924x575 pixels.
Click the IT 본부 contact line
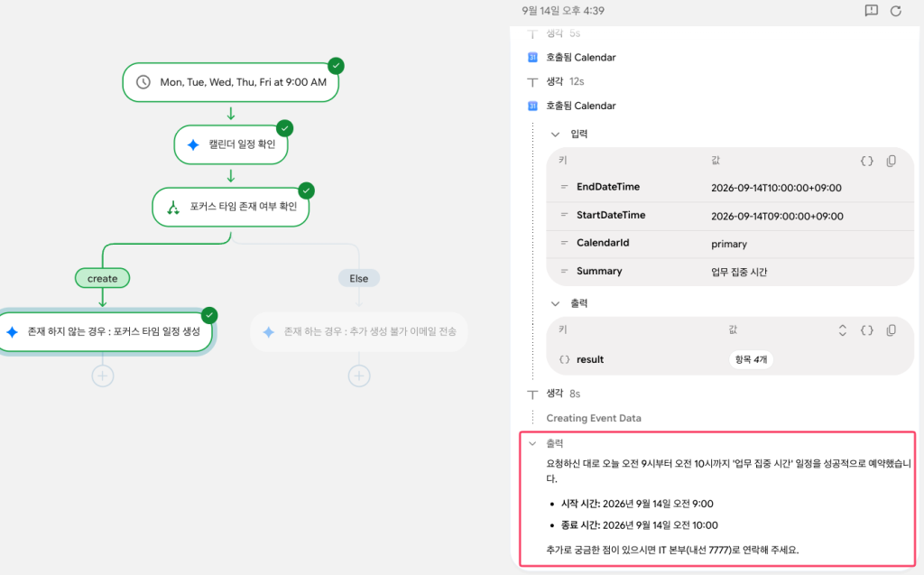[672, 550]
